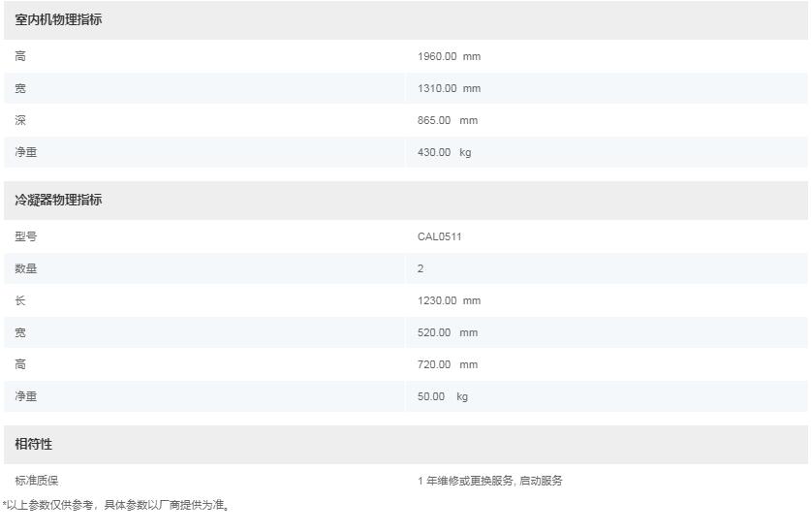The image size is (811, 532).
Task: Click the 720.00 mm condenser height value
Action: [447, 364]
